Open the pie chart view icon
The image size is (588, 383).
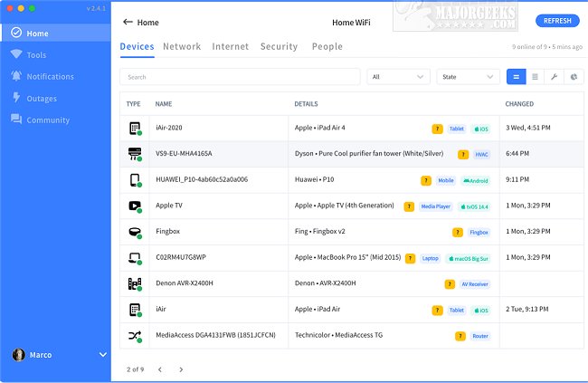point(574,77)
